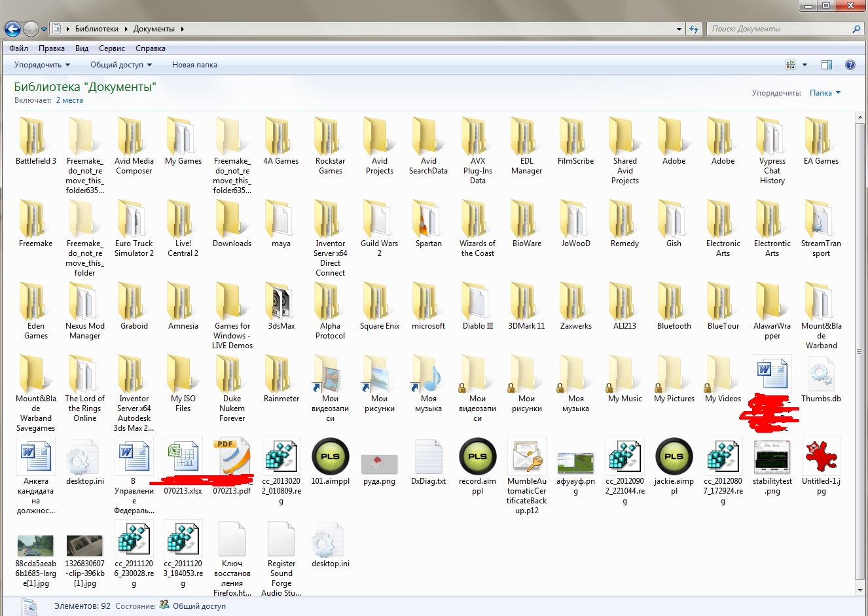The height and width of the screenshot is (616, 868).
Task: Click the 'Wizards of the Coast' folder name
Action: (x=478, y=248)
